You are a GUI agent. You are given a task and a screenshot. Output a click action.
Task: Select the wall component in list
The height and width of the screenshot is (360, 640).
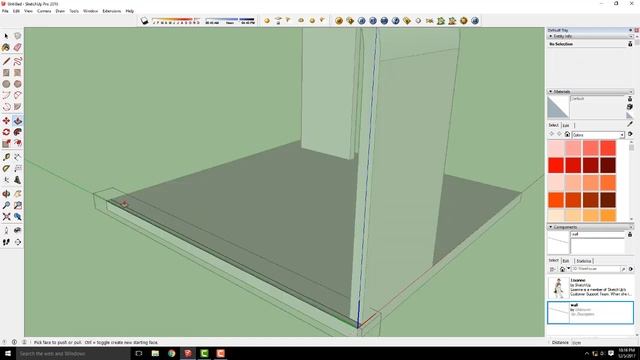[x=591, y=312]
